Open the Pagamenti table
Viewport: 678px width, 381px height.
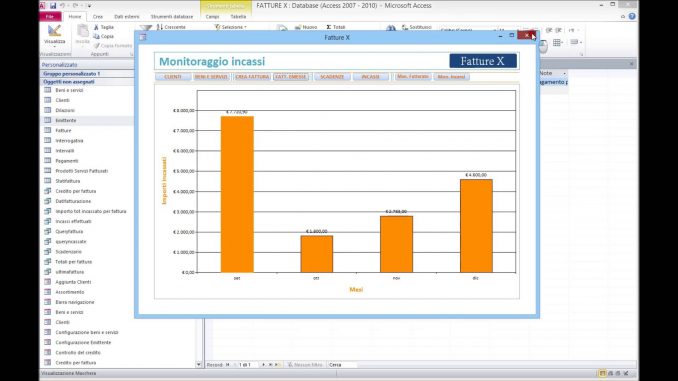click(x=67, y=161)
